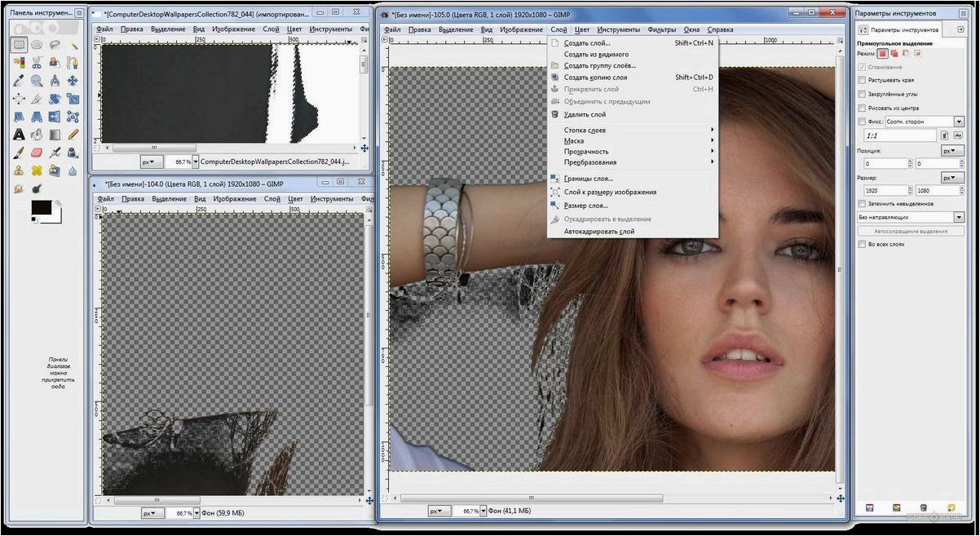The height and width of the screenshot is (536, 980).
Task: Select the Blend gradient tool
Action: 55,135
